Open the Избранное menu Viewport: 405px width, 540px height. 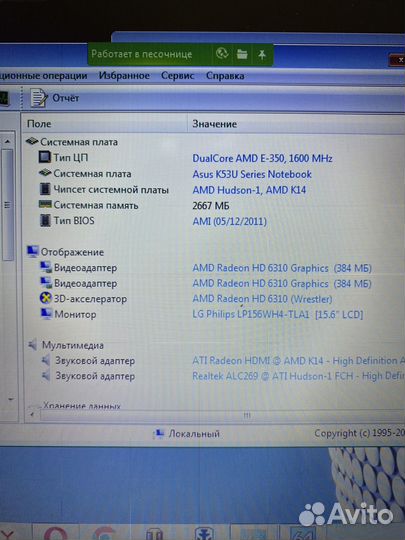coord(124,76)
